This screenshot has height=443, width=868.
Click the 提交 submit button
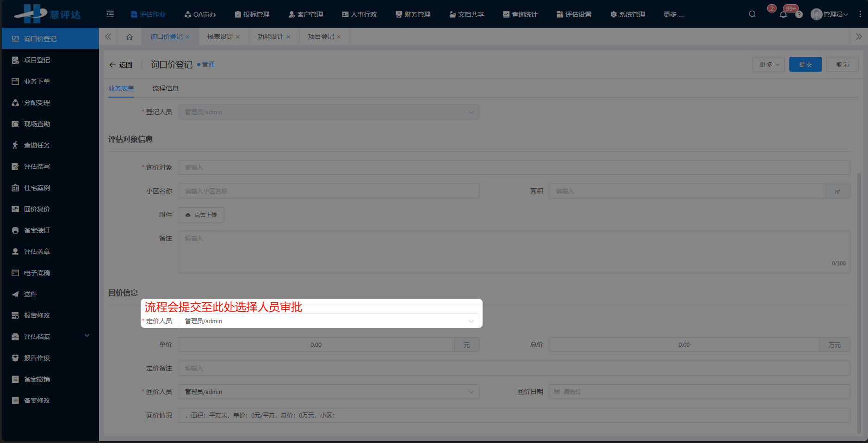(x=805, y=64)
